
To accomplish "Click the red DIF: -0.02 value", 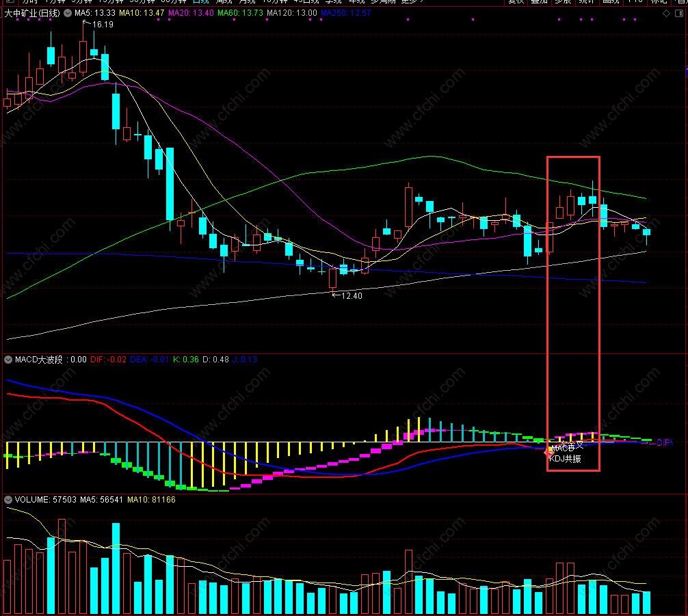I will (x=108, y=360).
